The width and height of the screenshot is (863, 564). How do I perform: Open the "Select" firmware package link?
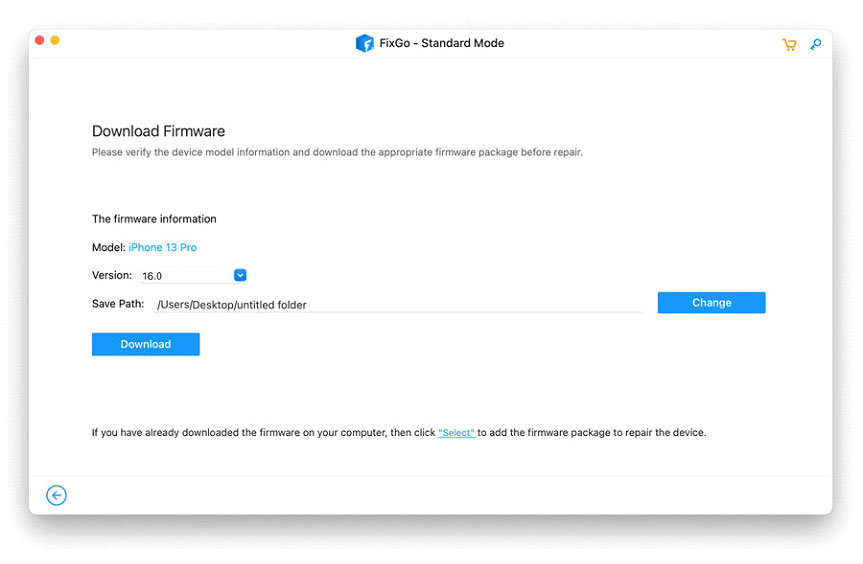click(456, 432)
